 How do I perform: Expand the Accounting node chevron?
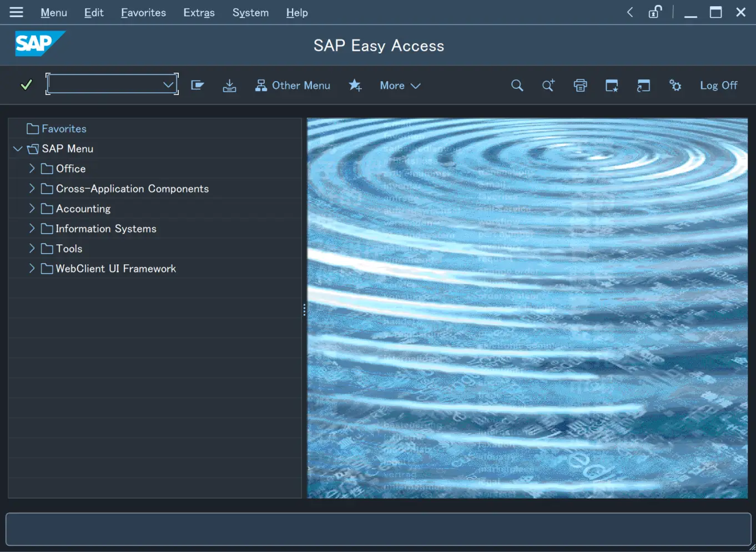32,208
